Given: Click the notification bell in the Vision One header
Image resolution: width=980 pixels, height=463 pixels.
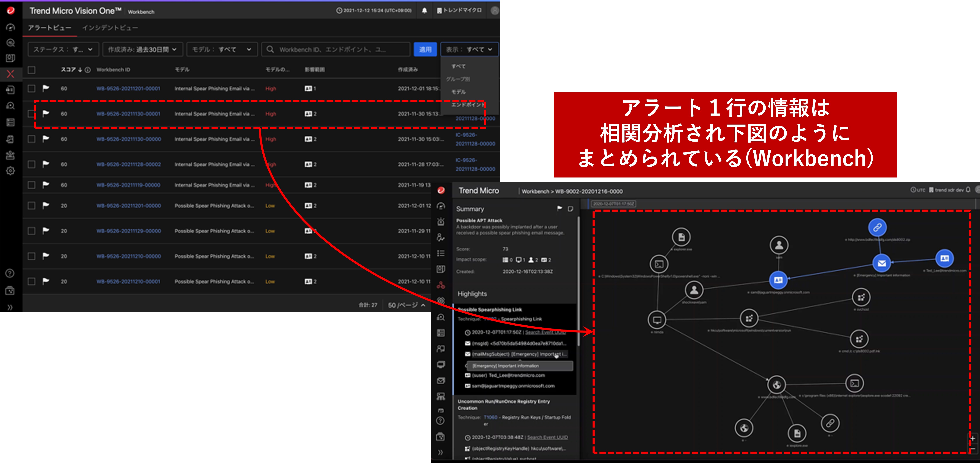Looking at the screenshot, I should point(424,11).
